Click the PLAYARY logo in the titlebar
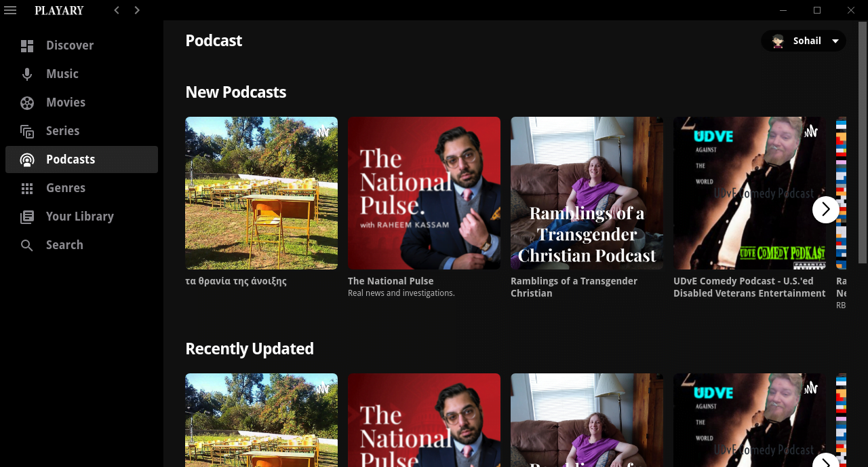This screenshot has width=868, height=467. click(x=59, y=10)
